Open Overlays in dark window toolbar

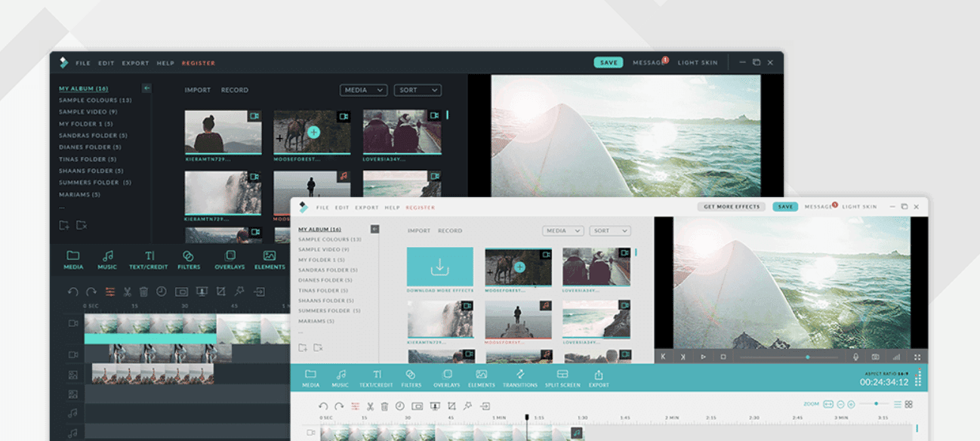230,260
